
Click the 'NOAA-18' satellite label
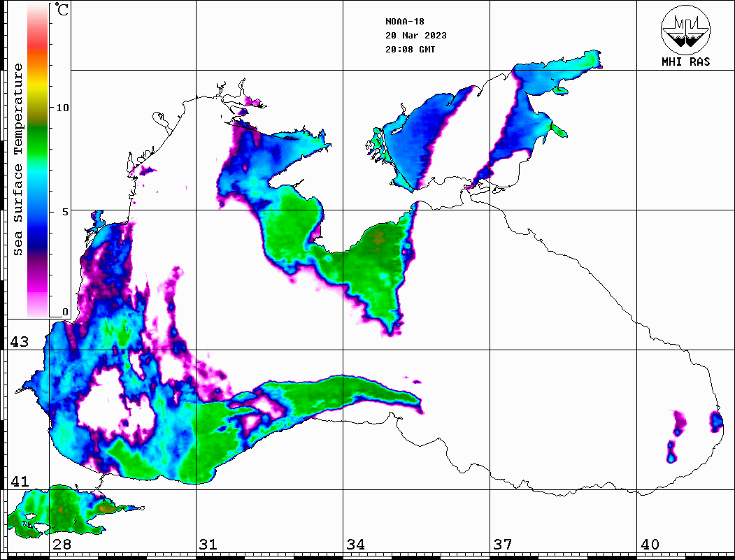coord(405,22)
